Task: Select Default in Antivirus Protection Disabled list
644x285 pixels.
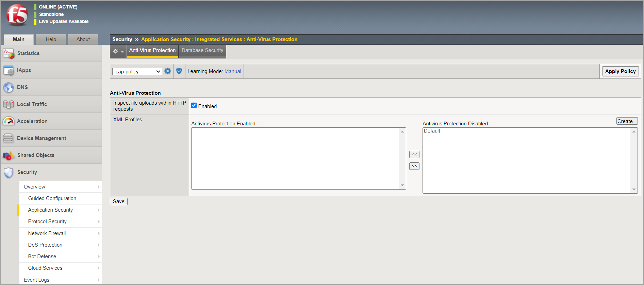Action: [432, 131]
